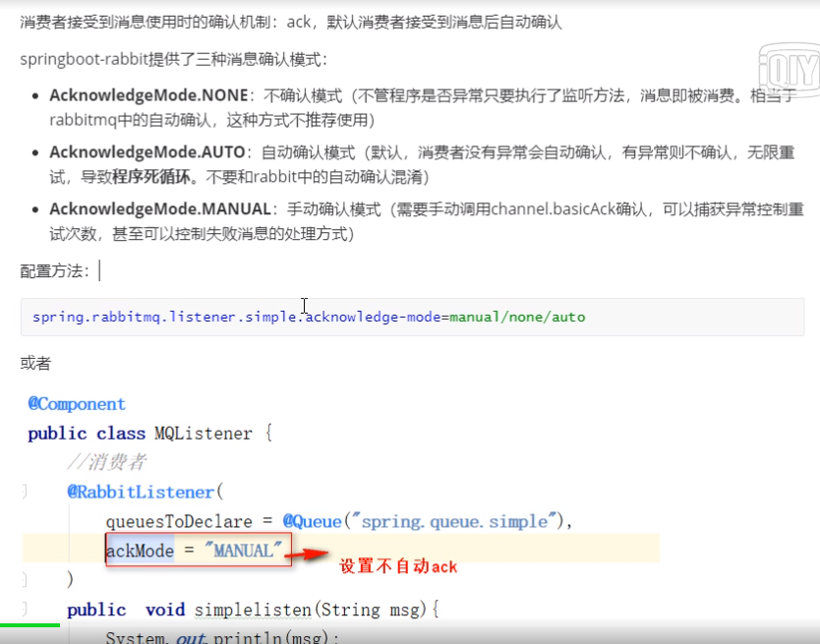
Task: Click the bold AcknowledgeMode.MANUAL term
Action: (x=160, y=209)
